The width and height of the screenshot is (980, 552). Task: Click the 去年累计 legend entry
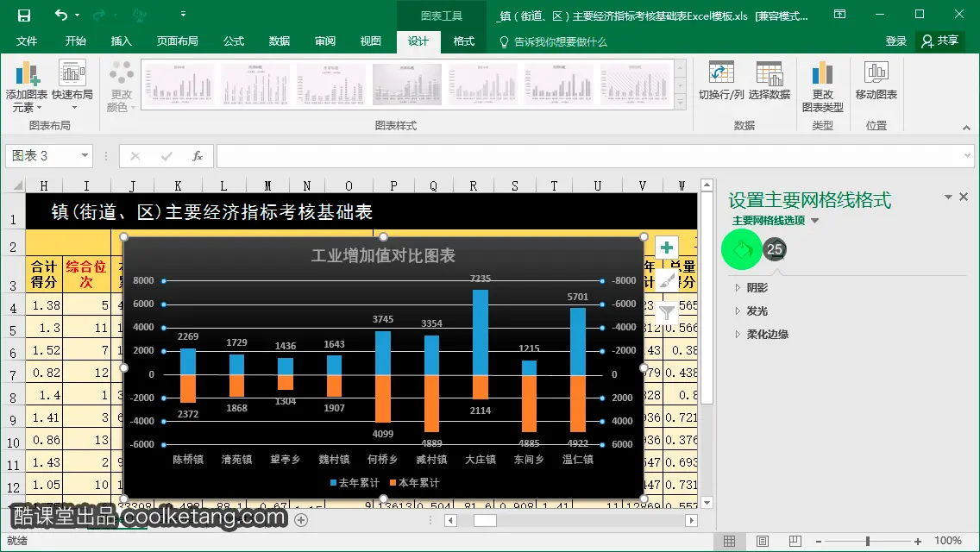pos(355,483)
